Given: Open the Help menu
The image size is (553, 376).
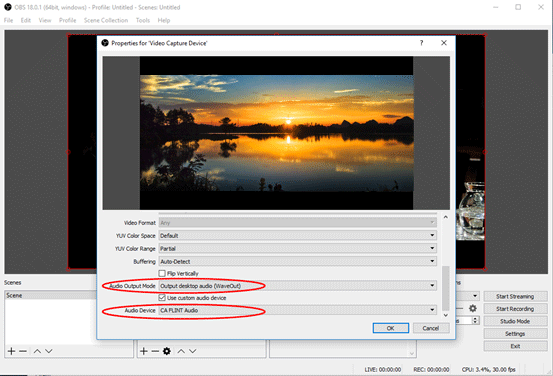Looking at the screenshot, I should click(x=164, y=20).
